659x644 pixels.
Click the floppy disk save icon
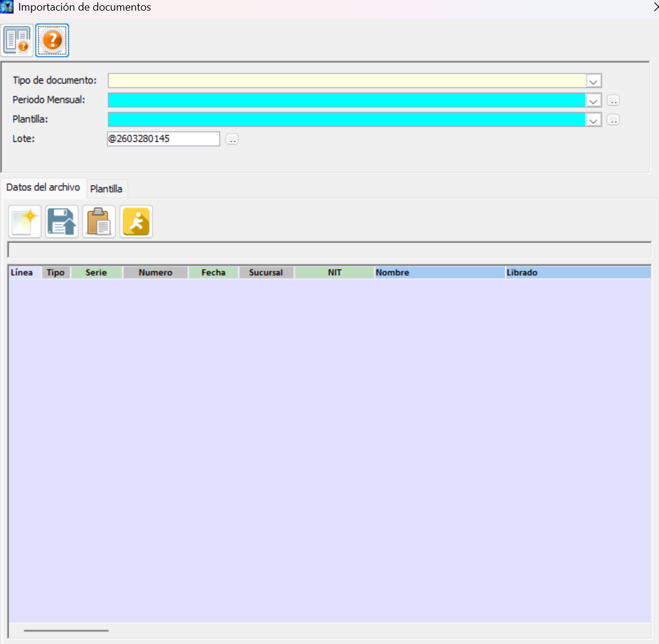pos(62,222)
